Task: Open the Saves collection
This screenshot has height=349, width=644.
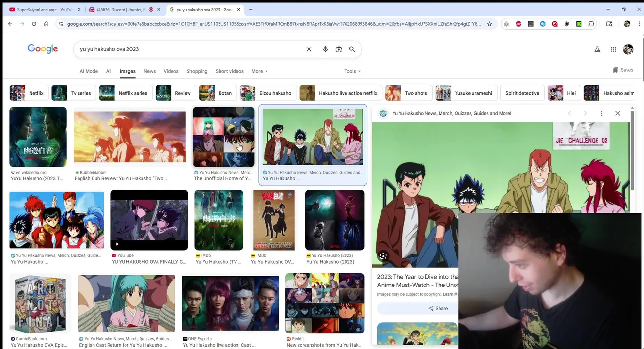Action: coord(623,70)
